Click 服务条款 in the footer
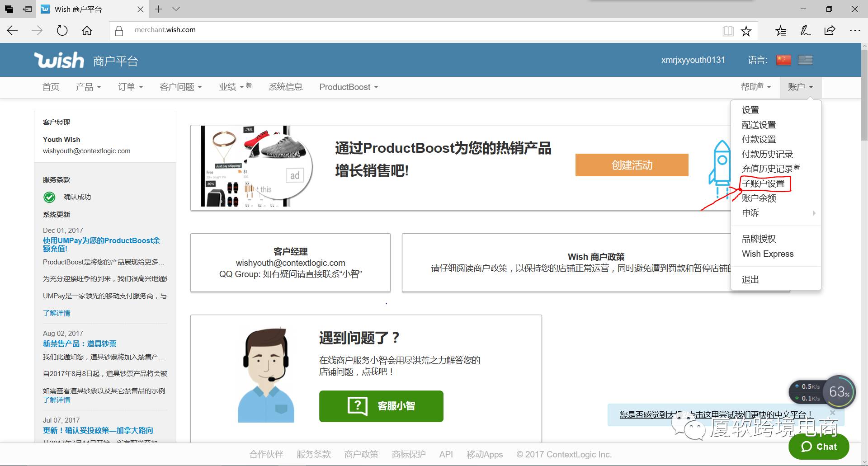 coord(314,454)
